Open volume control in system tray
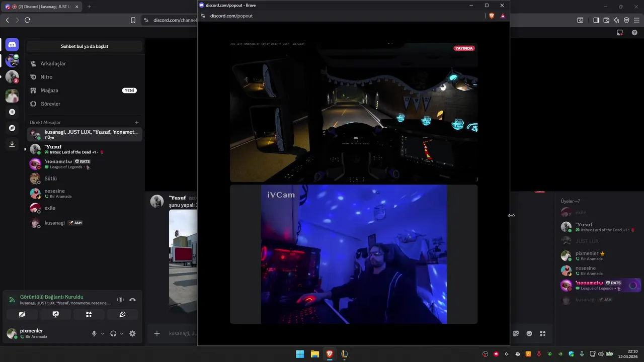This screenshot has height=362, width=644. pyautogui.click(x=601, y=354)
